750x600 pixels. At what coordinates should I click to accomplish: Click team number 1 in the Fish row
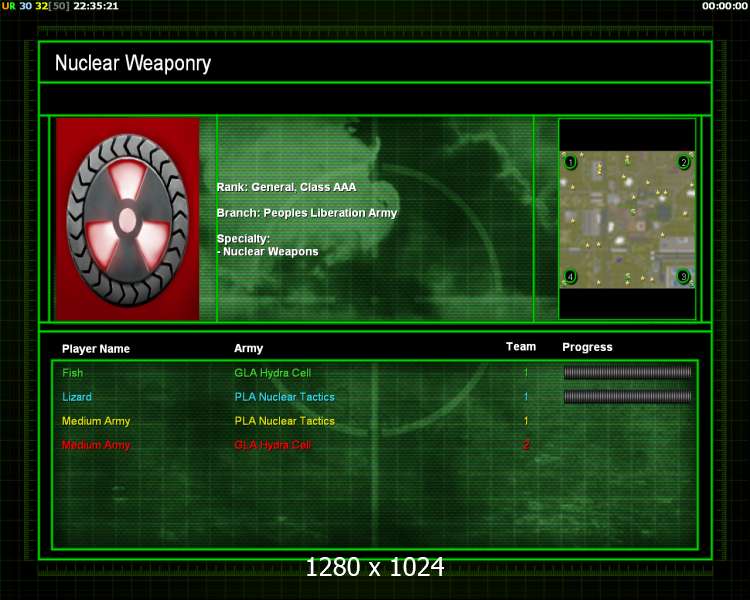tap(526, 372)
